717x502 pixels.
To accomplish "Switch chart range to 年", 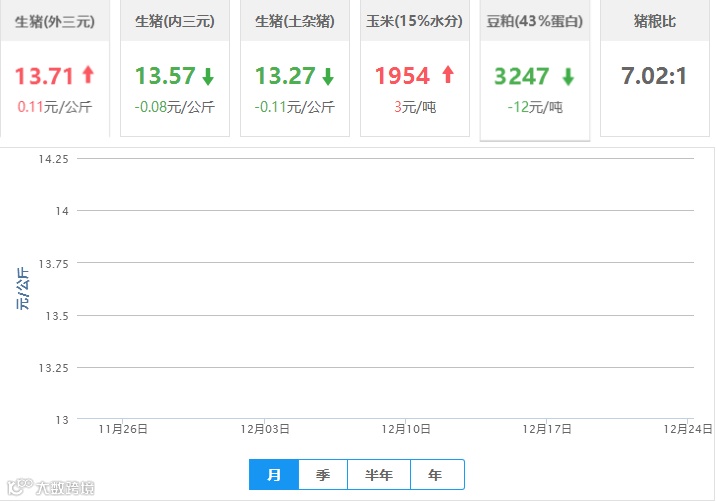I will [x=437, y=475].
